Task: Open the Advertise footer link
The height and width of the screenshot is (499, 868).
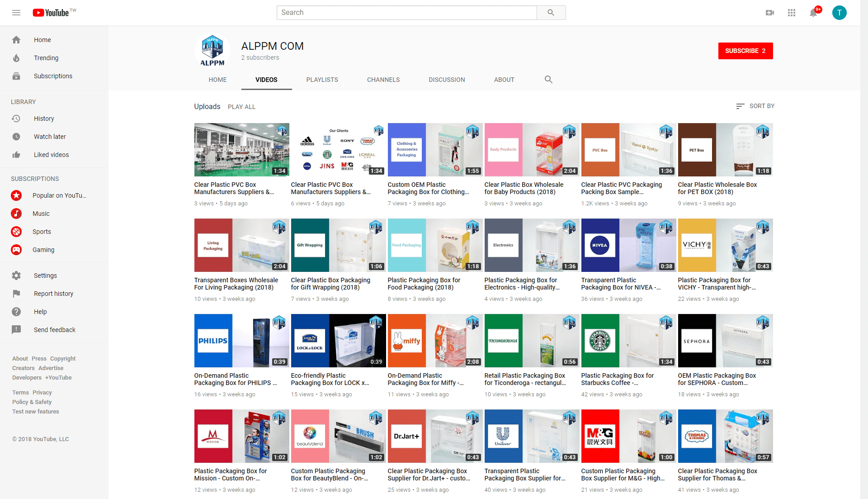Action: [x=51, y=368]
